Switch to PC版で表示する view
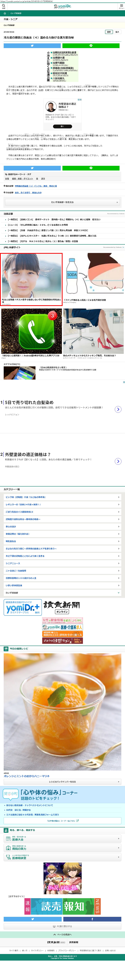125x980 pixels. coord(63,926)
